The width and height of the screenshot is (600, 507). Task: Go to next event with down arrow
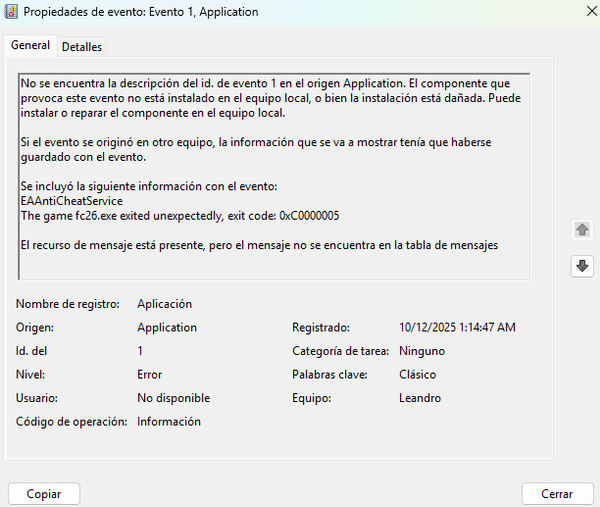point(581,266)
